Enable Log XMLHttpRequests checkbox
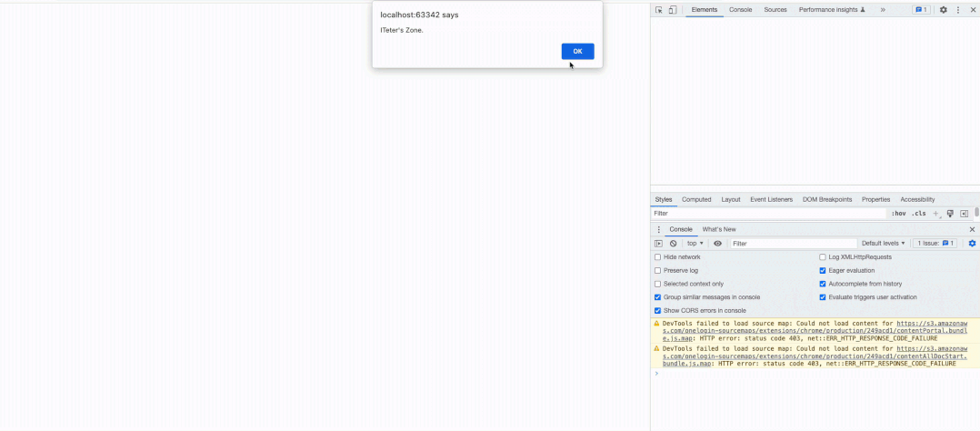 [x=823, y=257]
